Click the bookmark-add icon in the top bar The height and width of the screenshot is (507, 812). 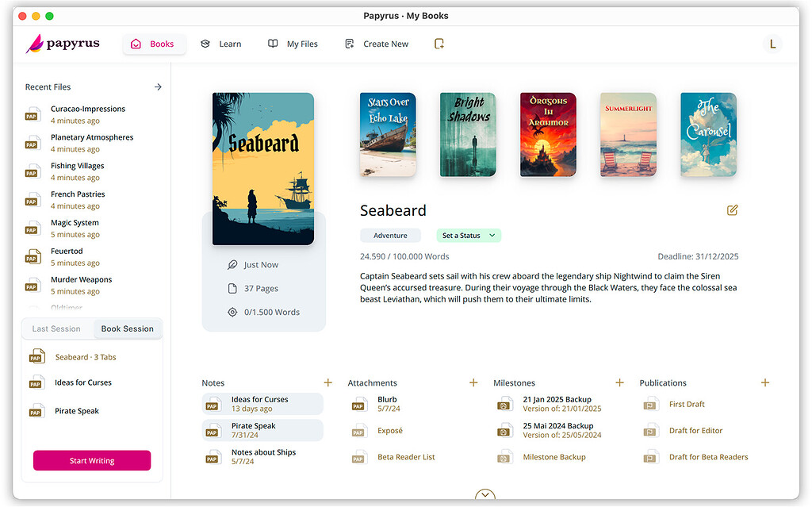439,45
